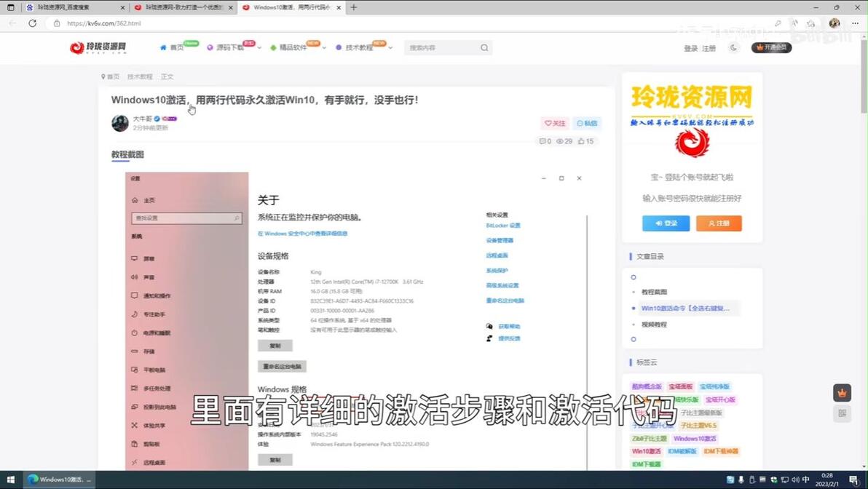Click the 技术教程 breadcrumb link
The image size is (868, 489).
pyautogui.click(x=140, y=77)
